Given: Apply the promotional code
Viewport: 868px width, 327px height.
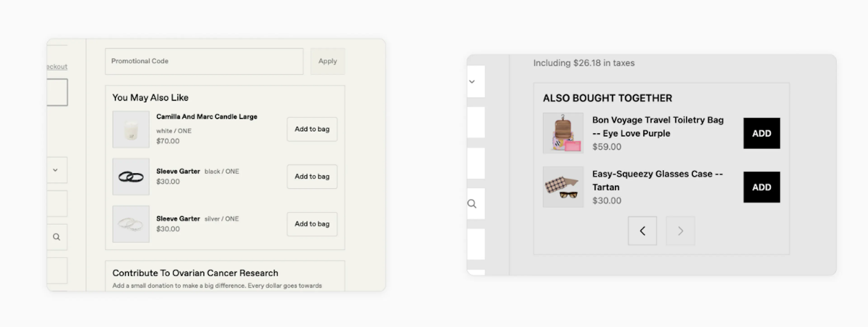Looking at the screenshot, I should (x=328, y=61).
